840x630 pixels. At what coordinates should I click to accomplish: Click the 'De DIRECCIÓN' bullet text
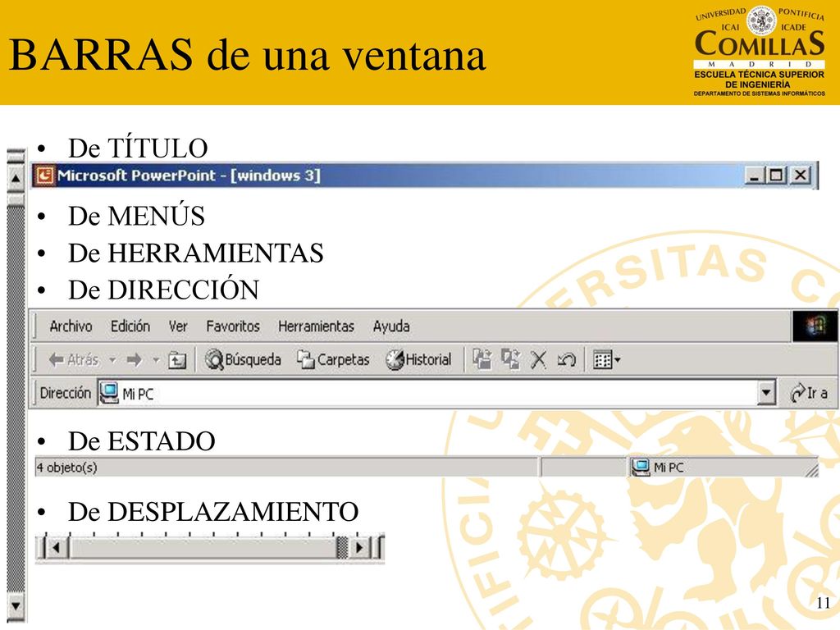pyautogui.click(x=163, y=290)
